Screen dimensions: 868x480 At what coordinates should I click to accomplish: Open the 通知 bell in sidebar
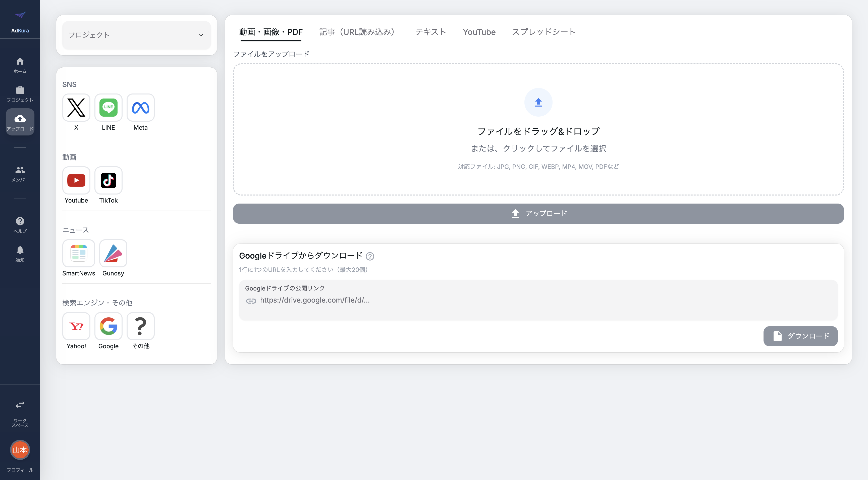(20, 254)
